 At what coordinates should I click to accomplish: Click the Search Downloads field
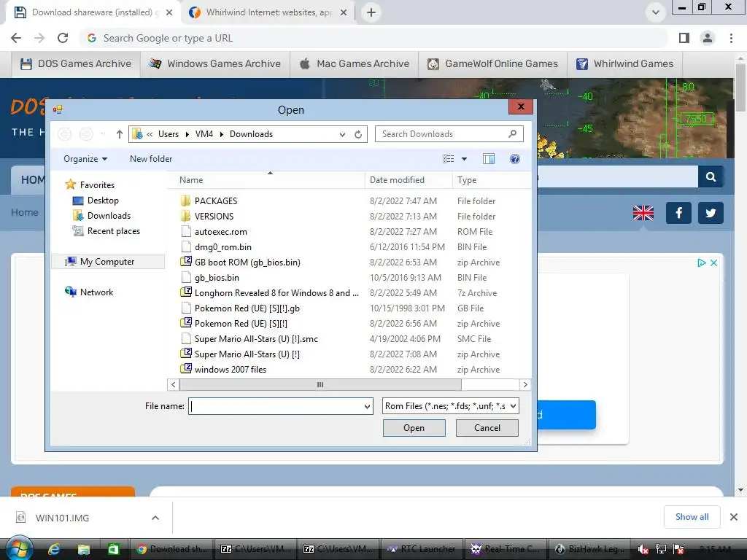click(x=449, y=134)
